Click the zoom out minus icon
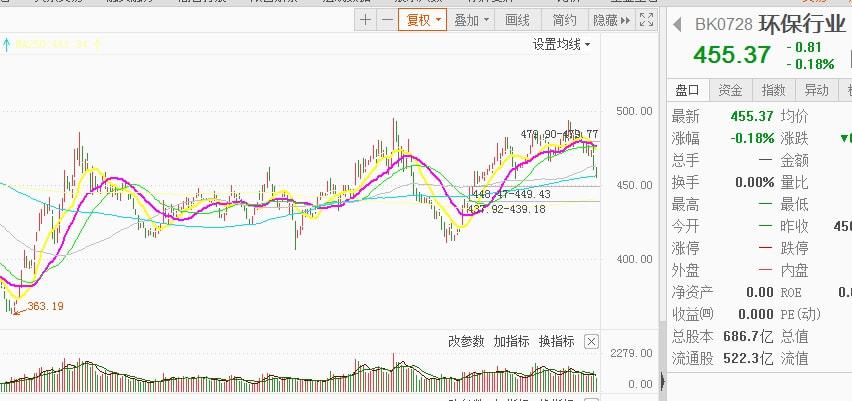 (x=385, y=19)
